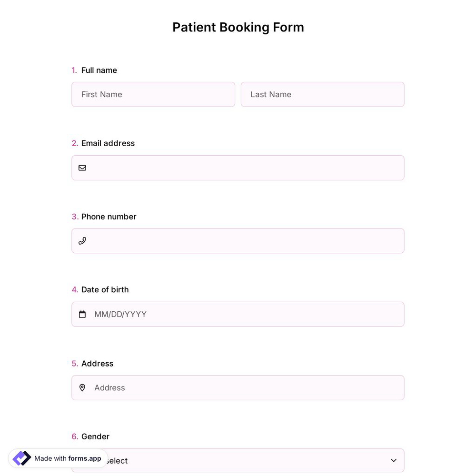Screen dimensions: 476x476
Task: Click the envelope icon in email field
Action: [x=82, y=168]
